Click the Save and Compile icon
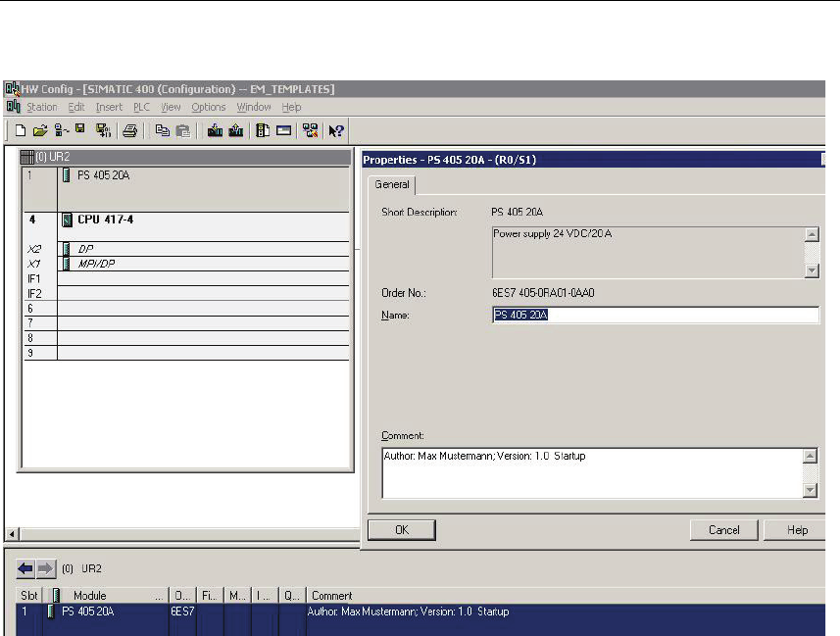 pyautogui.click(x=103, y=130)
